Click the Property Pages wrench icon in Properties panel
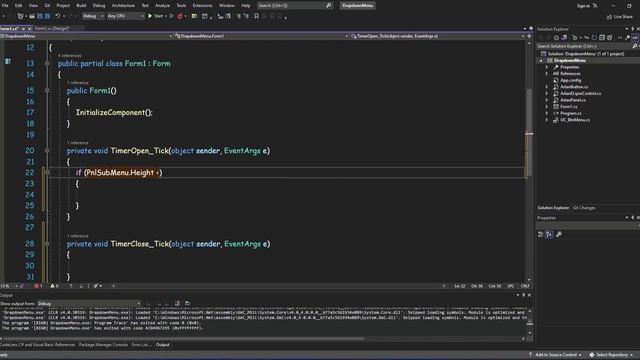640x360 pixels. (x=559, y=234)
